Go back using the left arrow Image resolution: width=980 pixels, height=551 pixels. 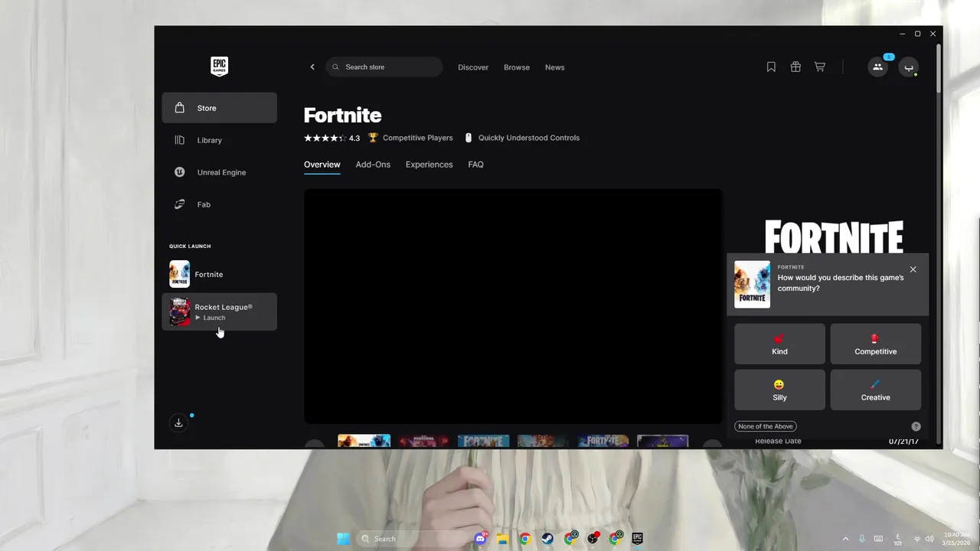click(x=312, y=67)
